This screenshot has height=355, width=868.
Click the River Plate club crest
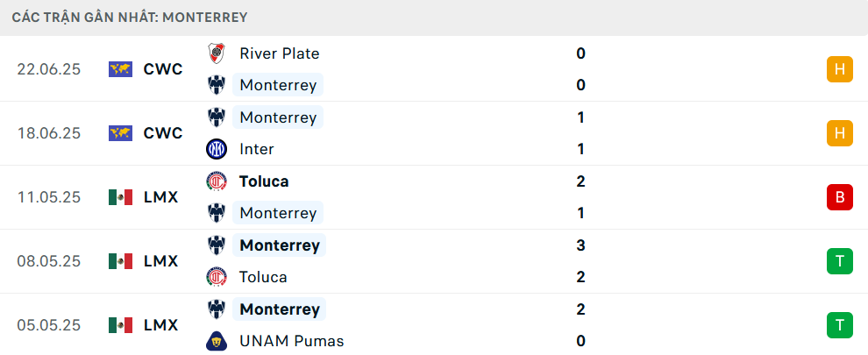[x=216, y=53]
